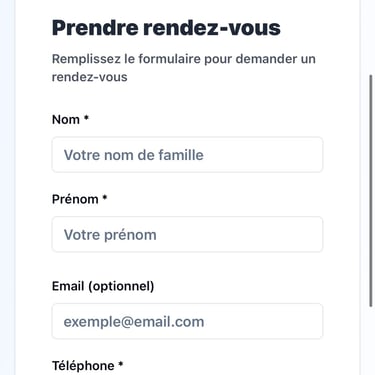This screenshot has width=375, height=375.
Task: Click into the Prénom text box
Action: [187, 234]
